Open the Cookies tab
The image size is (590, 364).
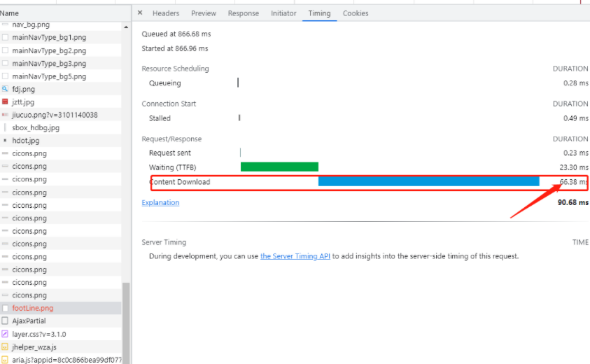tap(356, 13)
